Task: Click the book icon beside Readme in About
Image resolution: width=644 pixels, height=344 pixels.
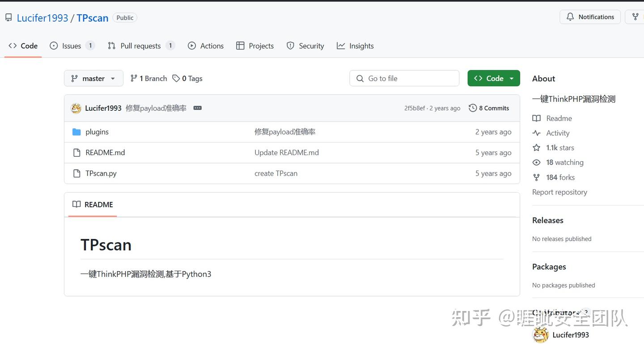Action: [537, 118]
